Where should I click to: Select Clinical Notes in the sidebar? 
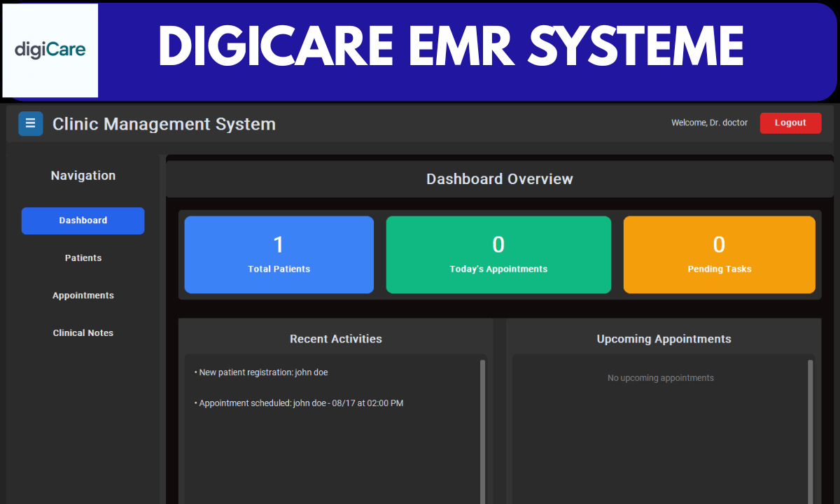(83, 333)
